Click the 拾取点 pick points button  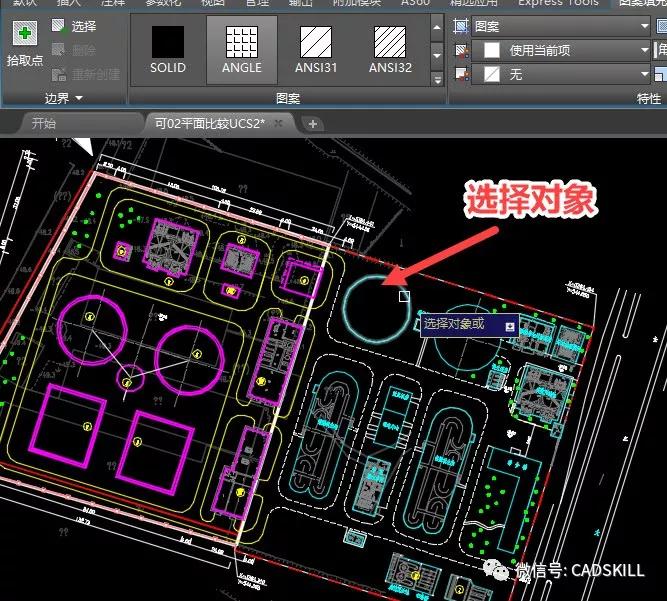click(x=25, y=43)
